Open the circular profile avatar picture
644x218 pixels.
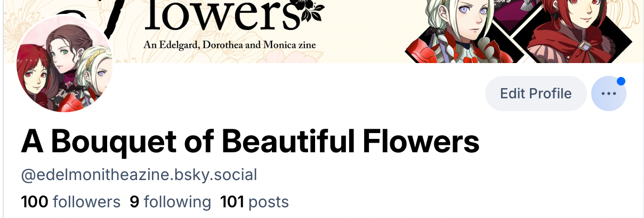pos(64,65)
